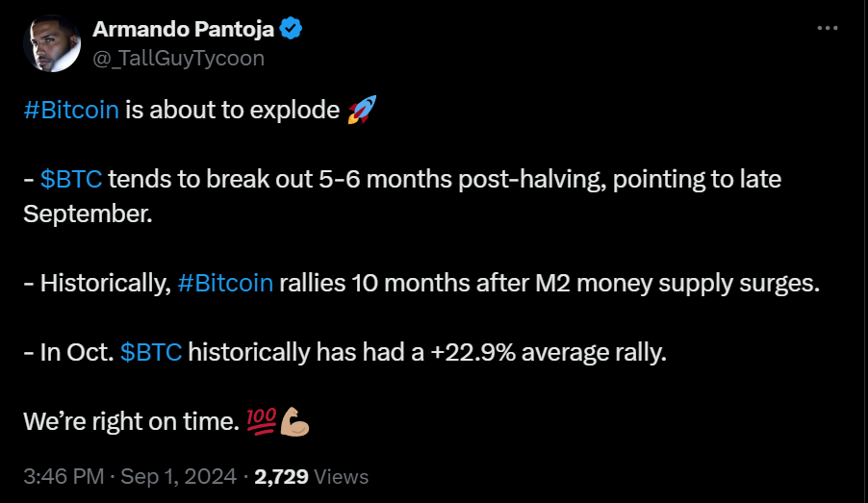The width and height of the screenshot is (868, 503).
Task: Click the blue verified badge
Action: tap(292, 30)
